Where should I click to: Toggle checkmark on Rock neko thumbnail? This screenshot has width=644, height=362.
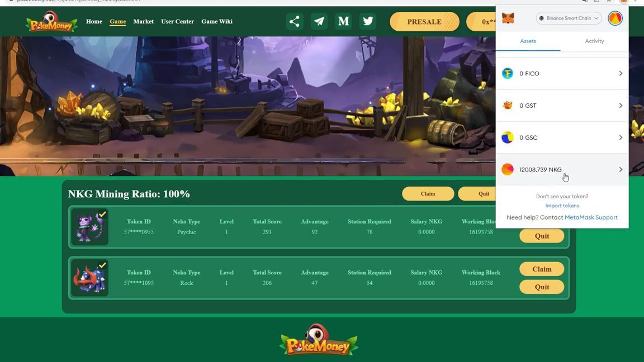coord(102,265)
